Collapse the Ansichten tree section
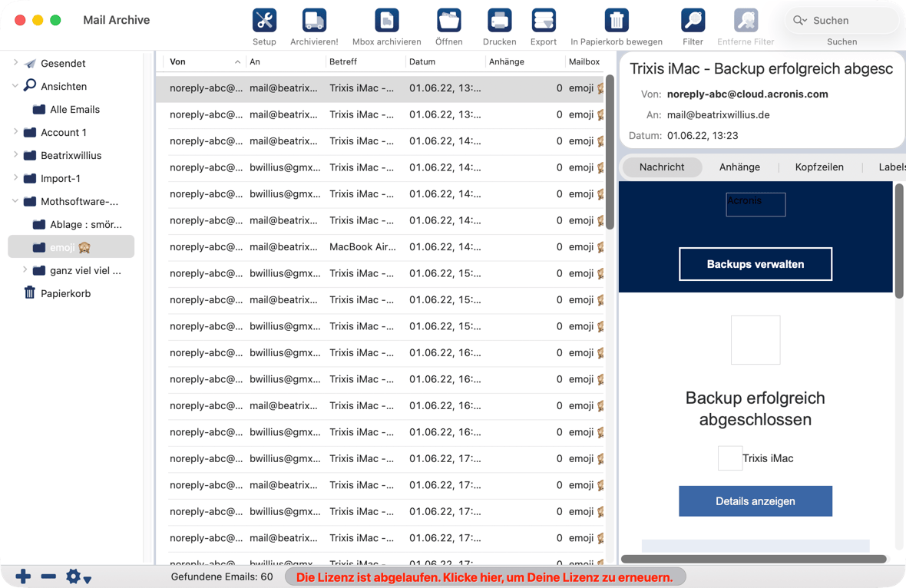The width and height of the screenshot is (906, 588). click(15, 86)
